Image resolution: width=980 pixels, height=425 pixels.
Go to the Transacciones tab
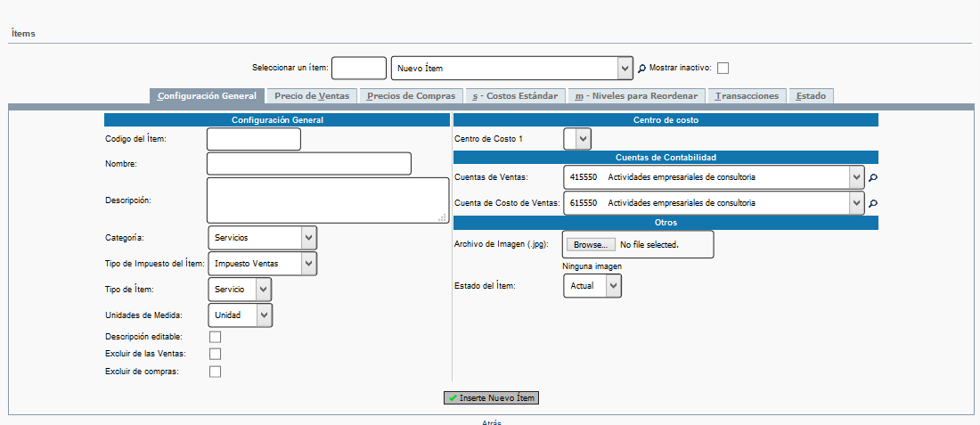747,96
